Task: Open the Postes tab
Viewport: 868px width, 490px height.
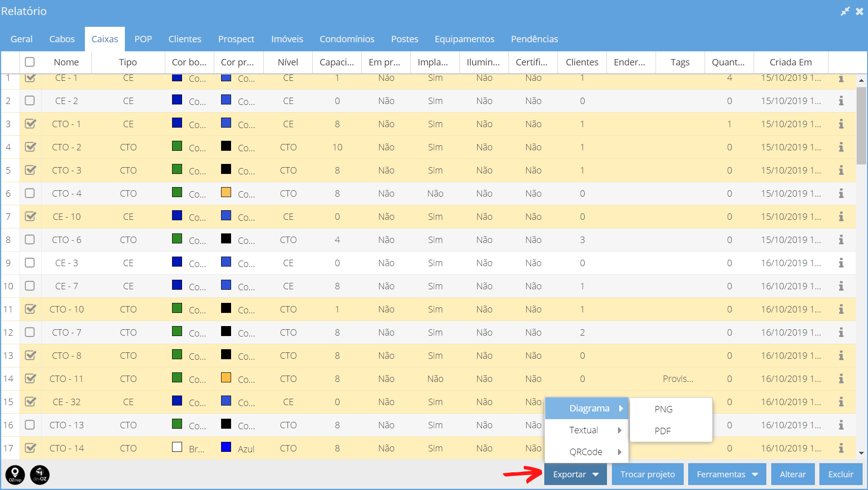Action: pos(404,39)
